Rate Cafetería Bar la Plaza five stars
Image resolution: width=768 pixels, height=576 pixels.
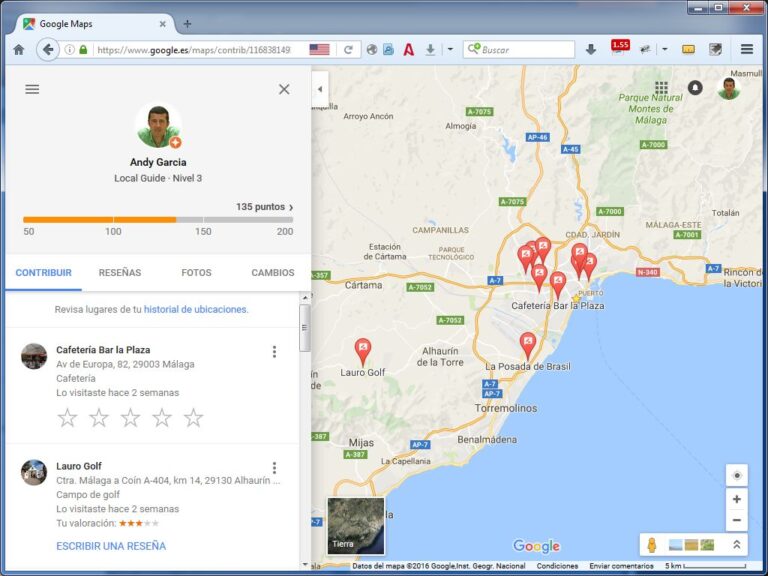pyautogui.click(x=193, y=418)
